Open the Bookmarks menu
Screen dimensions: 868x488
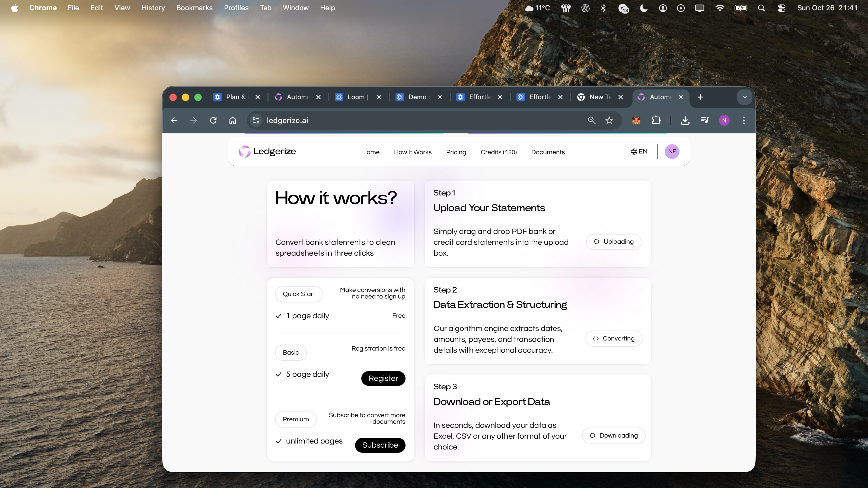[194, 8]
